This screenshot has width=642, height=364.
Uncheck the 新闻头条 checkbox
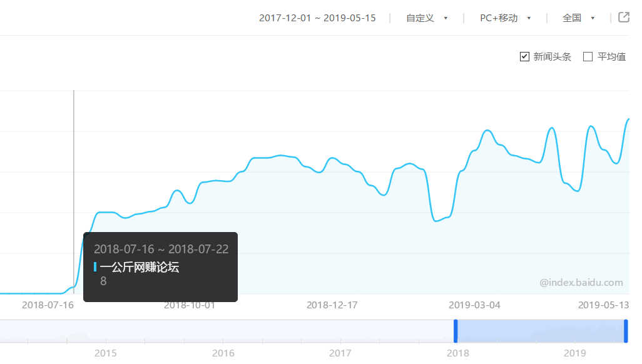coord(524,56)
